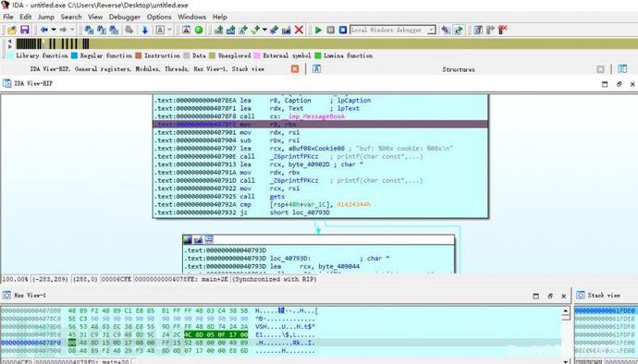Click the boxed letter A toolbar icon

(x=160, y=30)
